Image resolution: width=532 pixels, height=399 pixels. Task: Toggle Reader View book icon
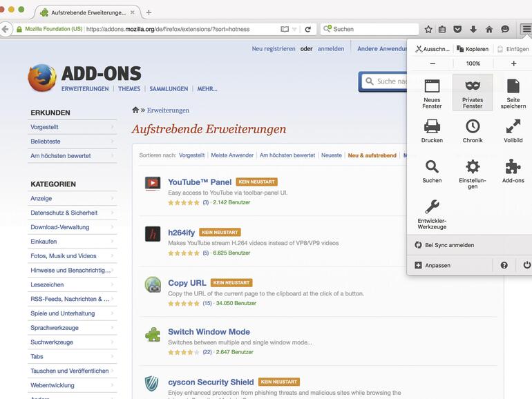285,29
